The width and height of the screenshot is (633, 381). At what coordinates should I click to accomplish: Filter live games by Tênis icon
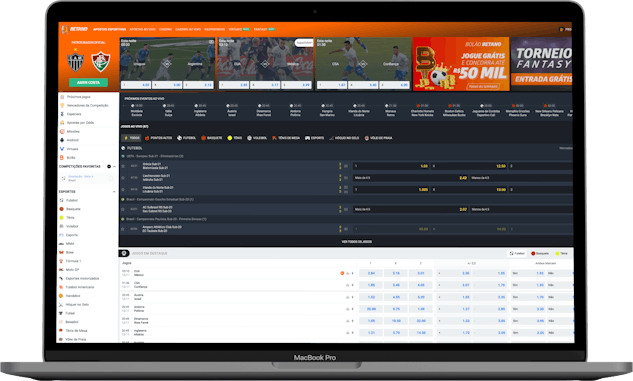point(230,138)
